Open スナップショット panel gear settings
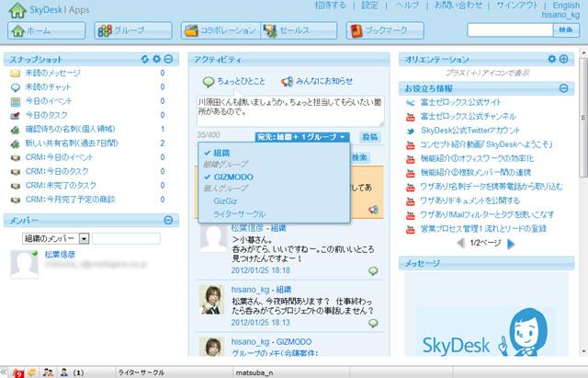The height and width of the screenshot is (378, 588). 157,59
